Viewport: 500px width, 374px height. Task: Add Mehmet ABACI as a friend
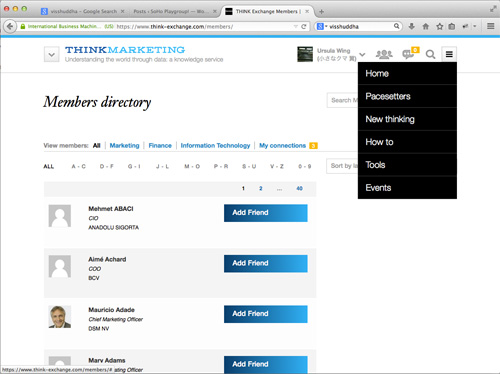point(266,213)
